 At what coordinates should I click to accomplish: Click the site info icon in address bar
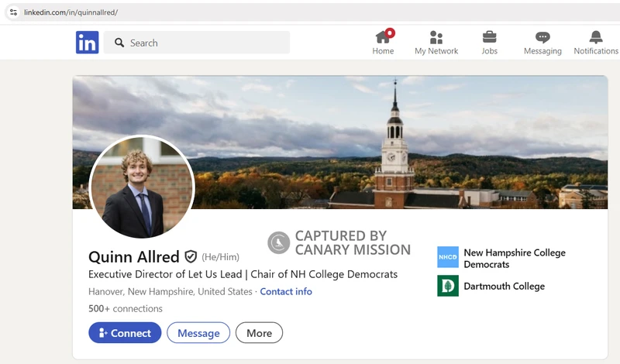pyautogui.click(x=13, y=12)
